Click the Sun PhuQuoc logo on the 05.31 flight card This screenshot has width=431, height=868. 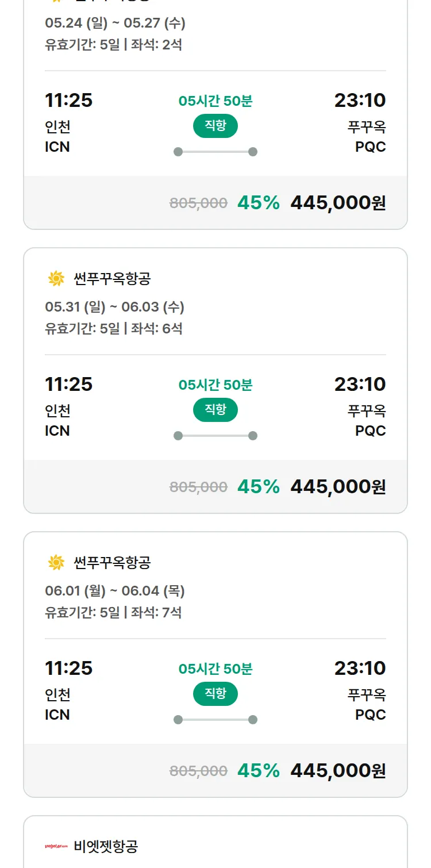coord(56,279)
